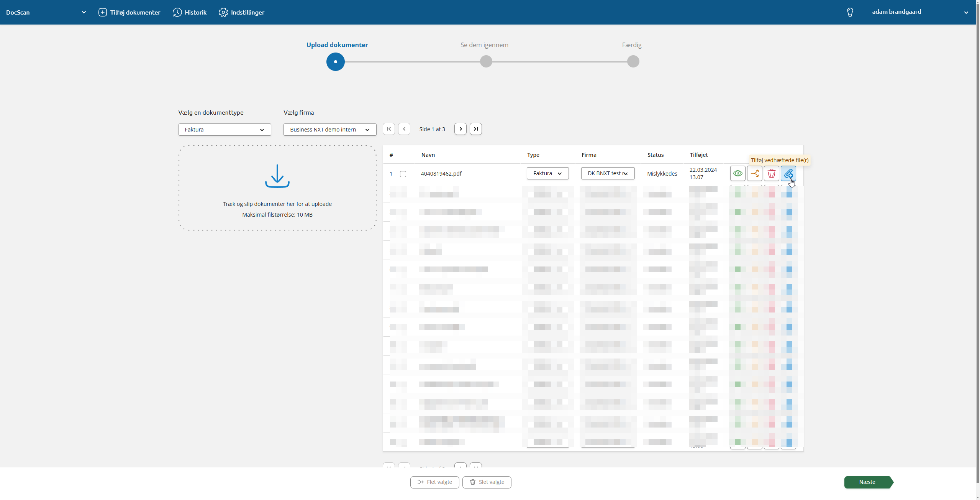980x500 pixels.
Task: Open the DK BNXT test firma dropdown
Action: 608,173
